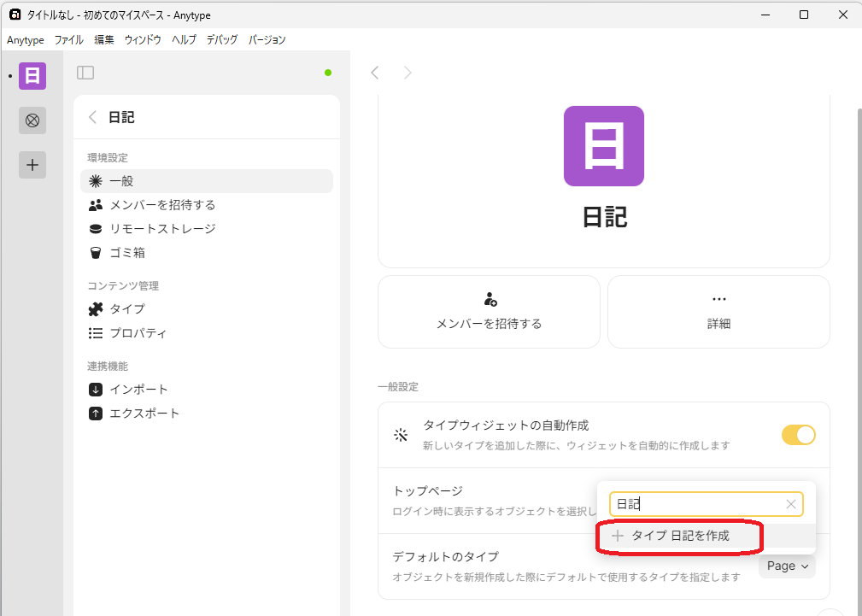Screen dimensions: 862x616
Task: Navigate back with the left history arrow
Action: [375, 73]
